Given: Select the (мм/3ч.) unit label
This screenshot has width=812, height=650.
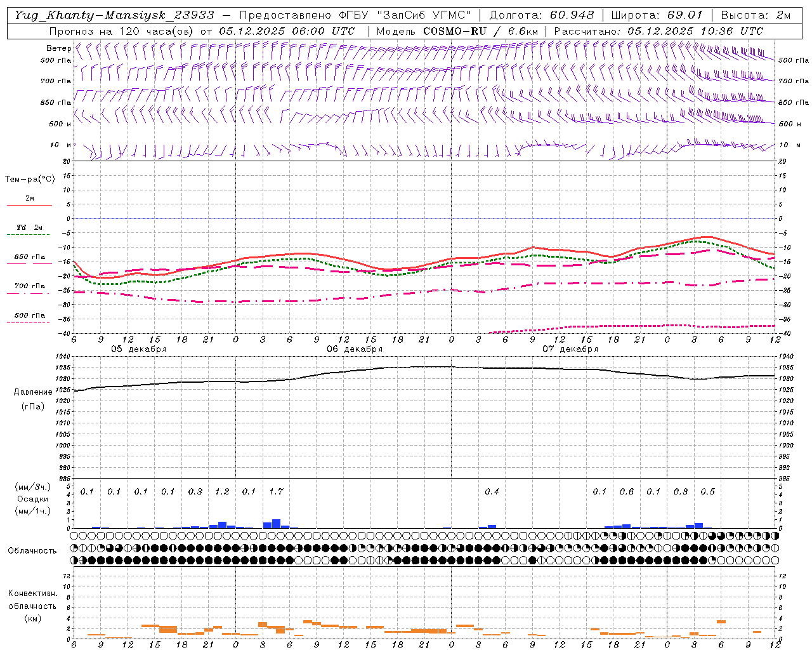Looking at the screenshot, I should tap(32, 487).
